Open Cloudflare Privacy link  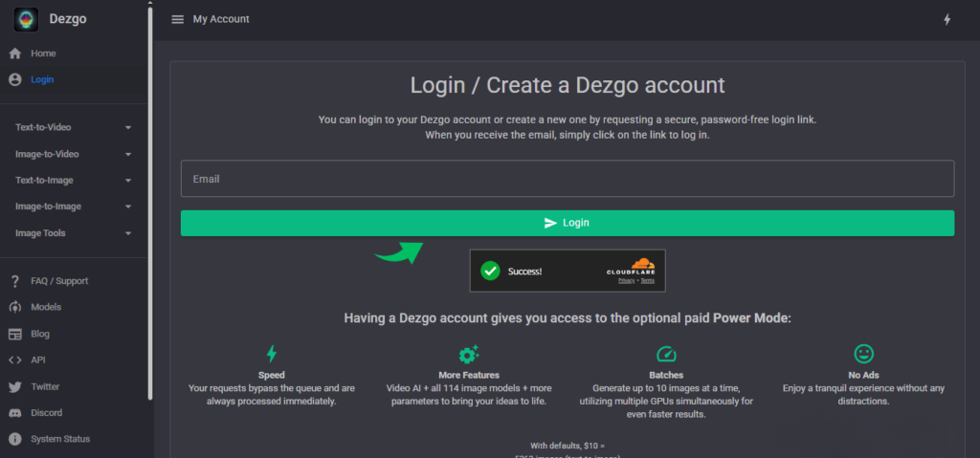tap(626, 280)
